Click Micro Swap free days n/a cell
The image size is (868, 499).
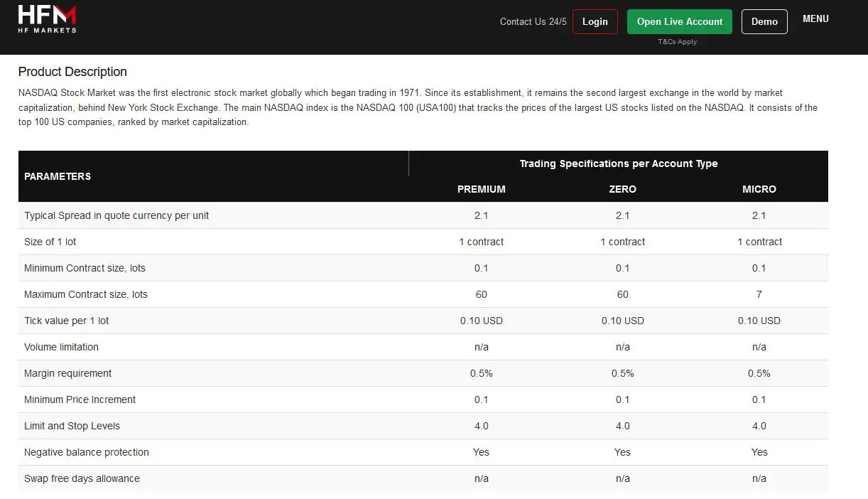tap(759, 478)
